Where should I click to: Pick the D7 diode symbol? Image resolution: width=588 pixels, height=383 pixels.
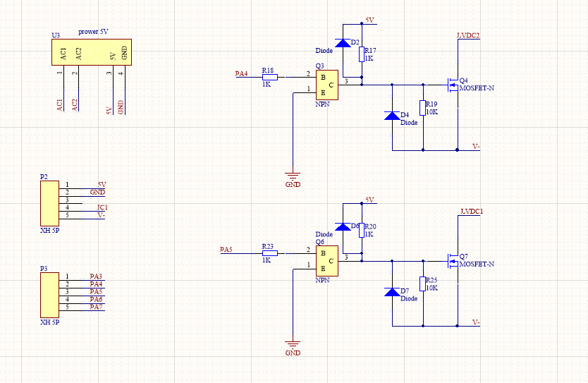392,292
